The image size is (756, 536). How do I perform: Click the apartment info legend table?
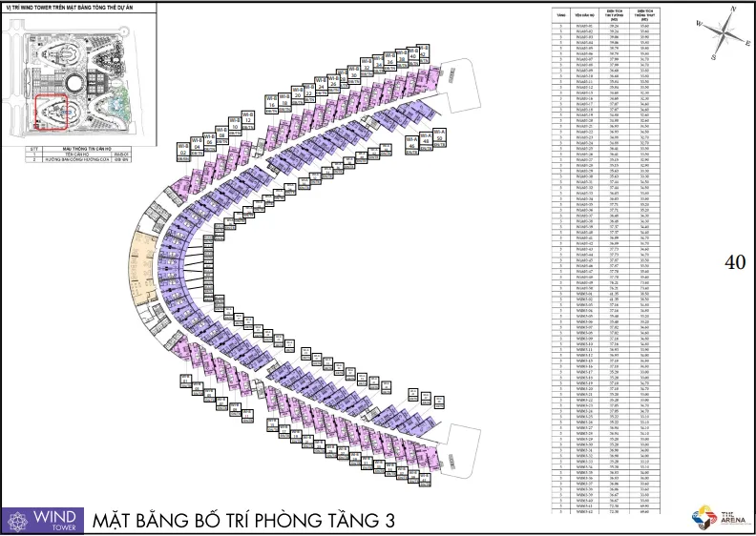(78, 155)
